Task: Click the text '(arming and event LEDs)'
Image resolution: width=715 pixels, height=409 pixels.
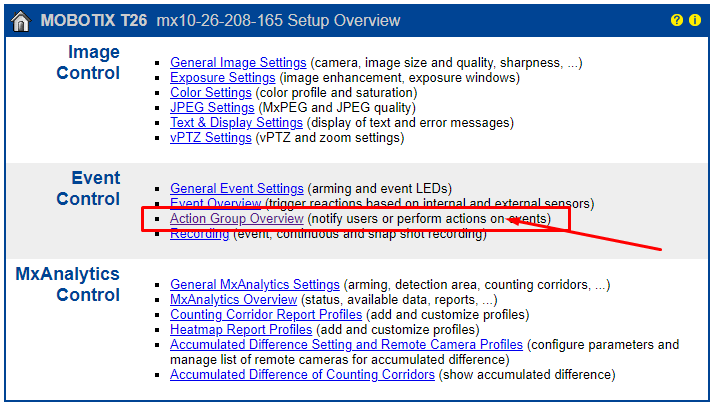Action: (380, 188)
